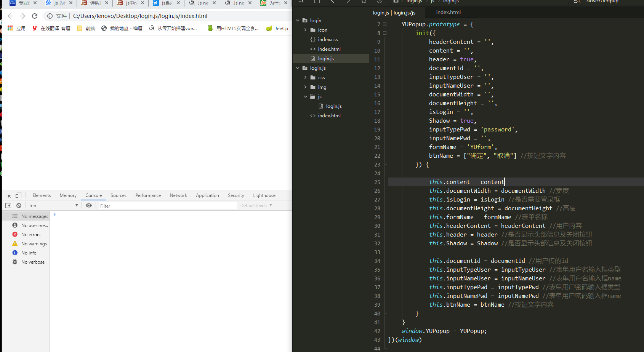Select the 'No verbose' filter row
644x352 pixels.
[x=26, y=262]
